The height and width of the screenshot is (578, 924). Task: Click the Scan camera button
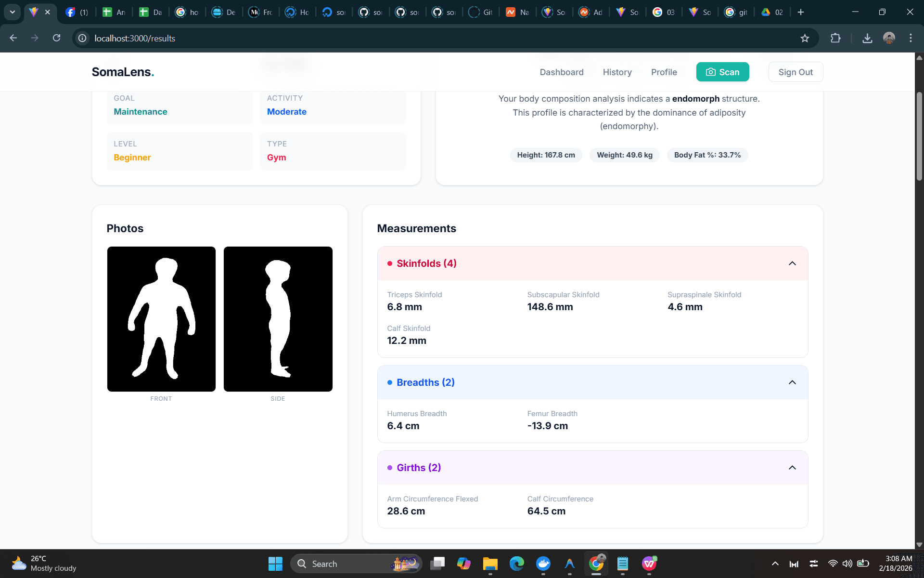point(722,72)
